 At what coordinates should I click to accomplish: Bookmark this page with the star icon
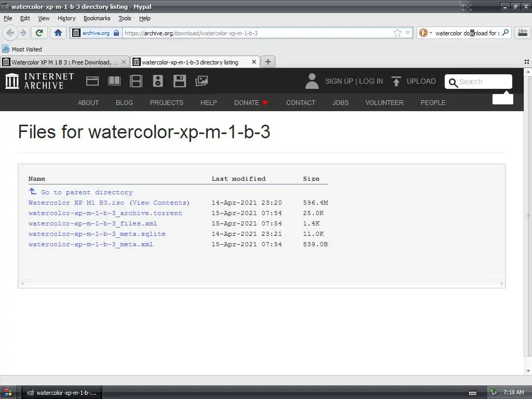(x=397, y=33)
